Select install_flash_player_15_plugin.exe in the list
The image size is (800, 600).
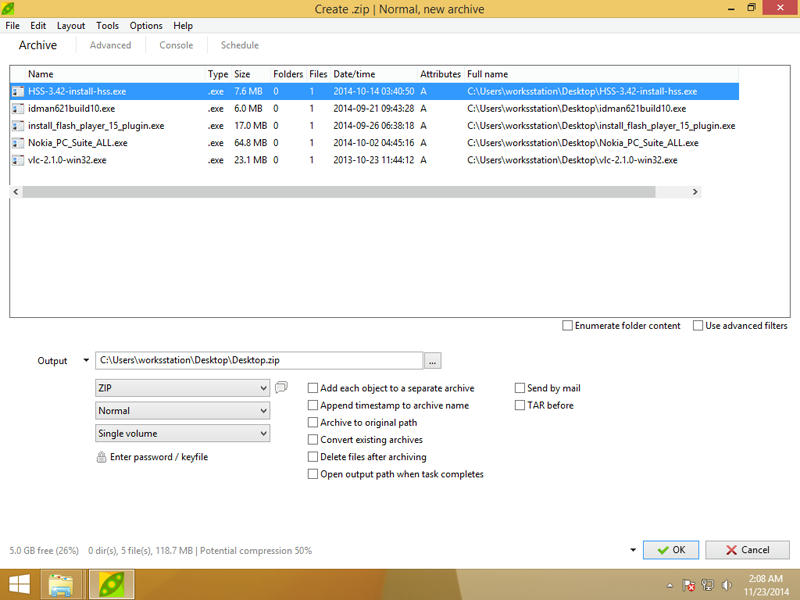pos(96,126)
